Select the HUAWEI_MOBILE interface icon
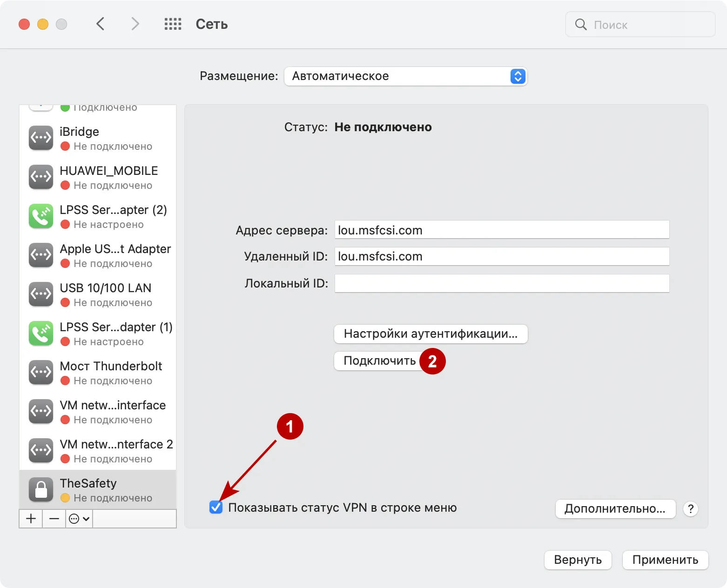This screenshot has height=588, width=727. (x=40, y=177)
